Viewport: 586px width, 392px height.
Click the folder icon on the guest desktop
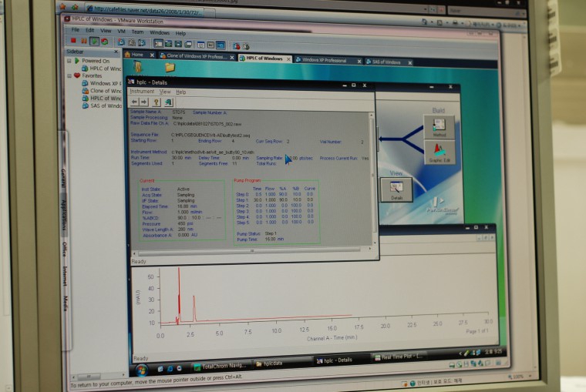click(170, 67)
